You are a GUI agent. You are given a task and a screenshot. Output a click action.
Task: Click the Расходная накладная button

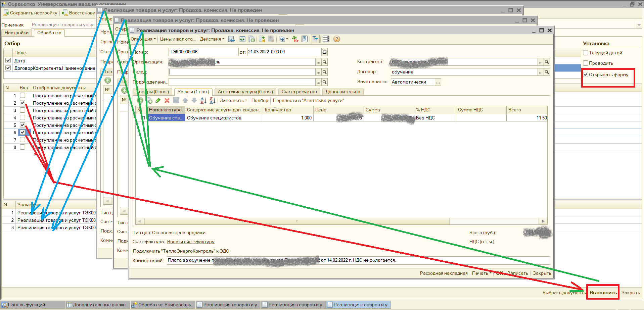[444, 273]
